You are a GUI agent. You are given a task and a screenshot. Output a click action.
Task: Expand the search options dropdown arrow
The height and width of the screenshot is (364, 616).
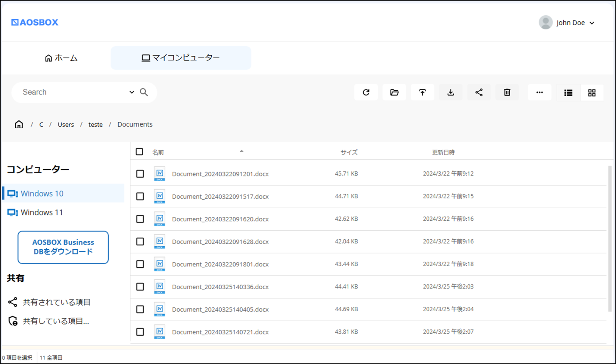tap(132, 92)
